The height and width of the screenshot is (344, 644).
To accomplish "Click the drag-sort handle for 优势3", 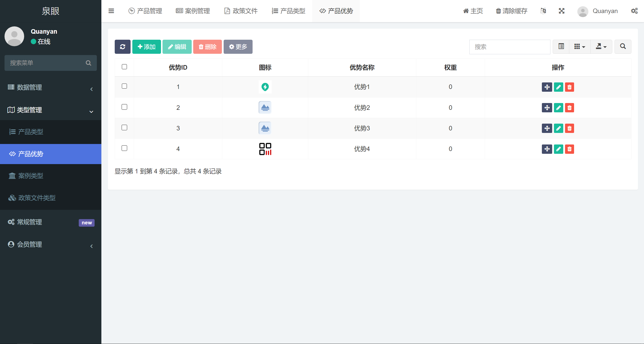I will 547,128.
